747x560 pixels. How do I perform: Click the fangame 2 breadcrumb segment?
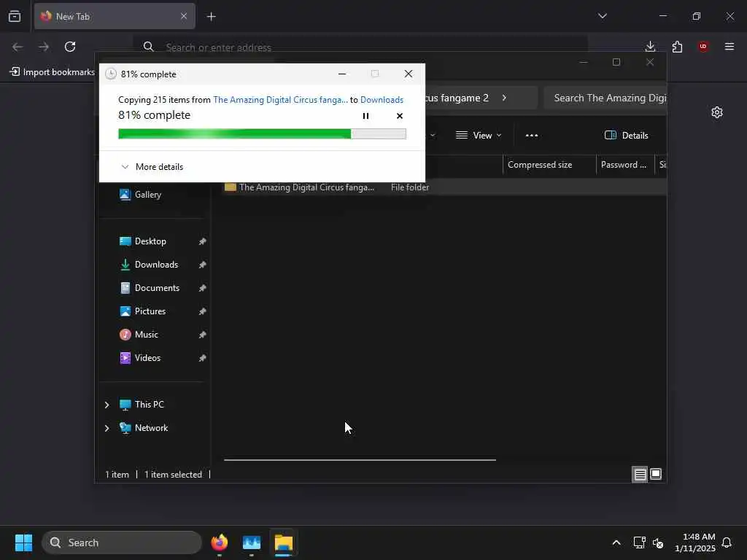(x=457, y=98)
